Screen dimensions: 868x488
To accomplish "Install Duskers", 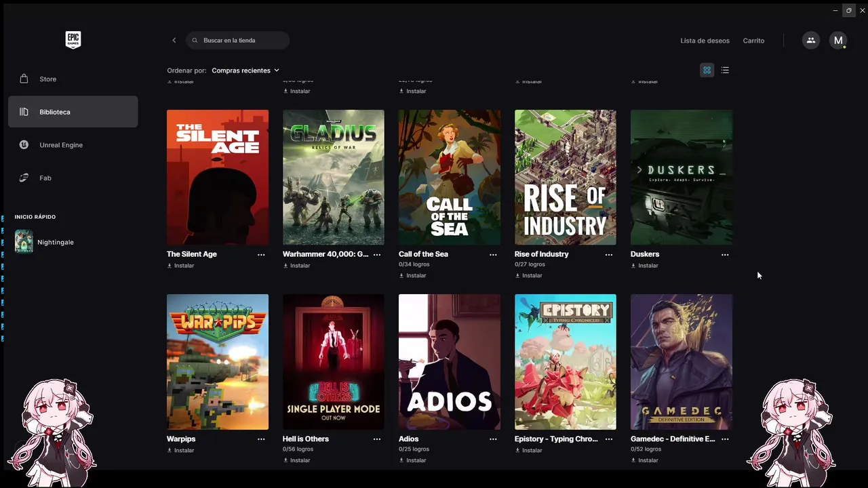I will point(644,266).
